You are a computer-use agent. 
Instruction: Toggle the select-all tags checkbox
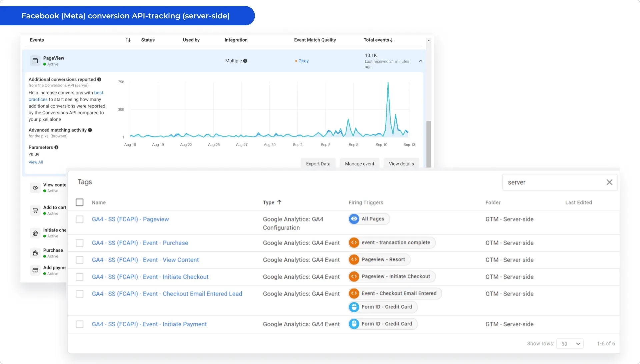79,202
